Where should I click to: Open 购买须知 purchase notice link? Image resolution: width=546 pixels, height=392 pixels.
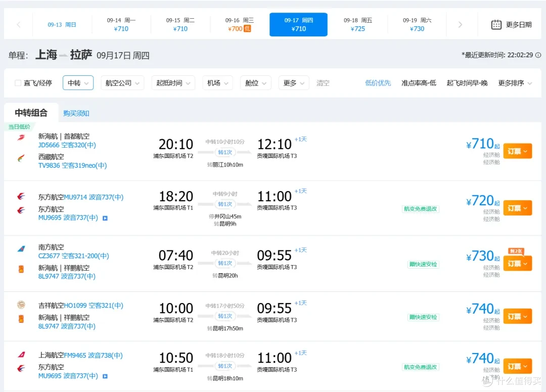pos(76,113)
